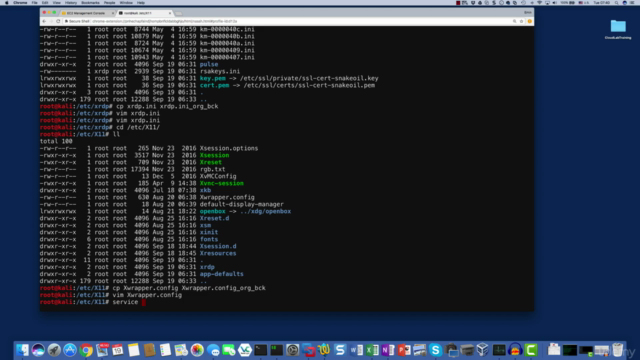The height and width of the screenshot is (360, 640).
Task: Click the 'fonts' directory name
Action: tap(209, 239)
